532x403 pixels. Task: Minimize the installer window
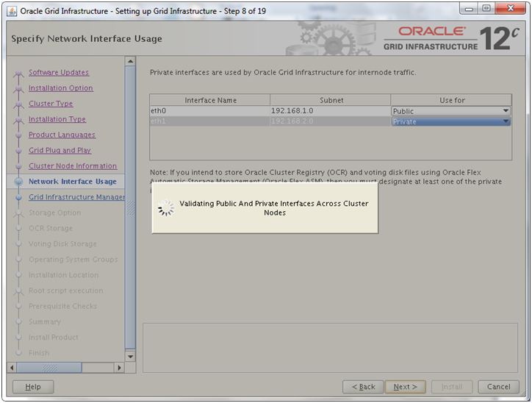[x=470, y=9]
